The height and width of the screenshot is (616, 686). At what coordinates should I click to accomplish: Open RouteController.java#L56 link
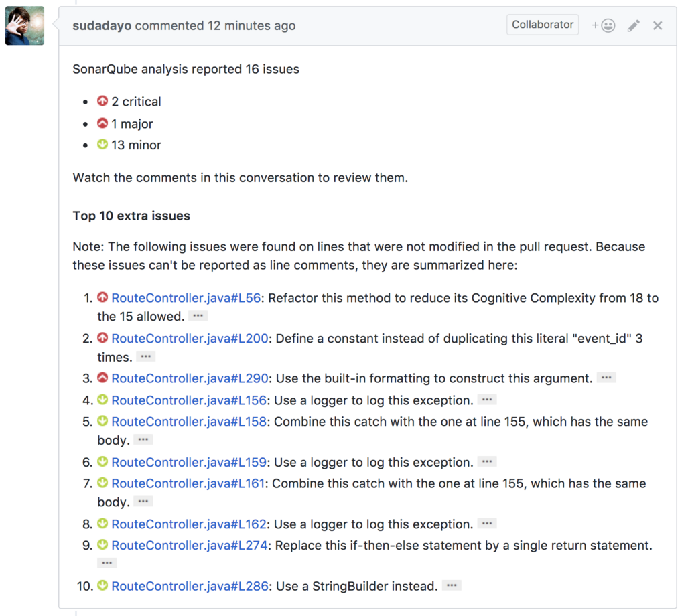coord(186,298)
